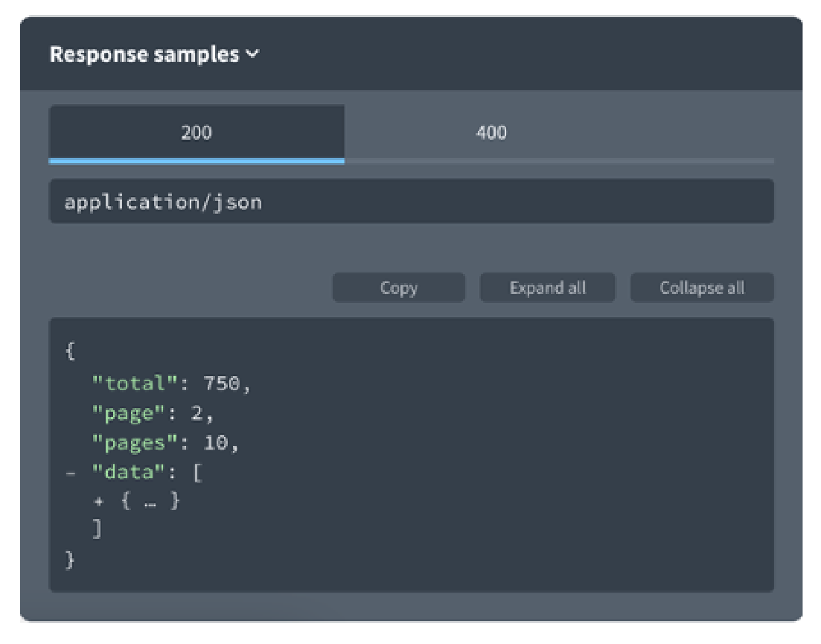Image resolution: width=821 pixels, height=644 pixels.
Task: Select the value 10 in JSON
Action: coord(216,444)
